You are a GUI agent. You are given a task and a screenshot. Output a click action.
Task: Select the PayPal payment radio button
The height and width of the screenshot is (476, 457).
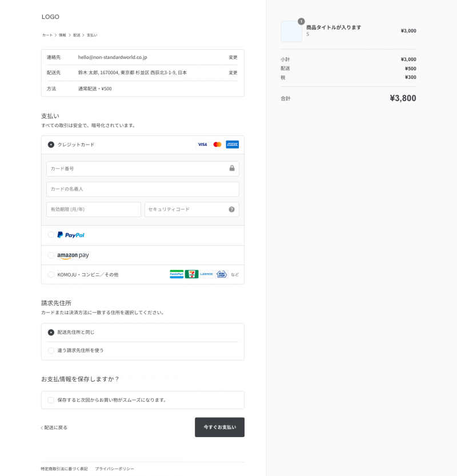tap(51, 235)
